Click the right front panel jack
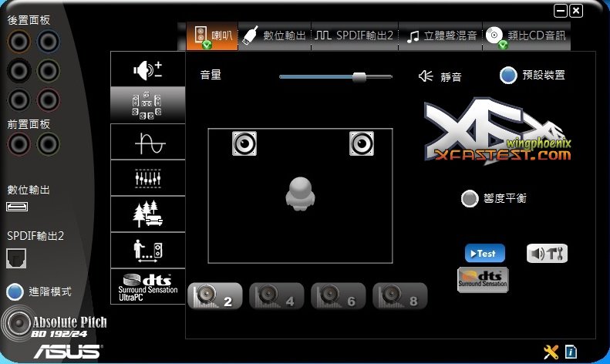This screenshot has height=364, width=610. [x=49, y=144]
